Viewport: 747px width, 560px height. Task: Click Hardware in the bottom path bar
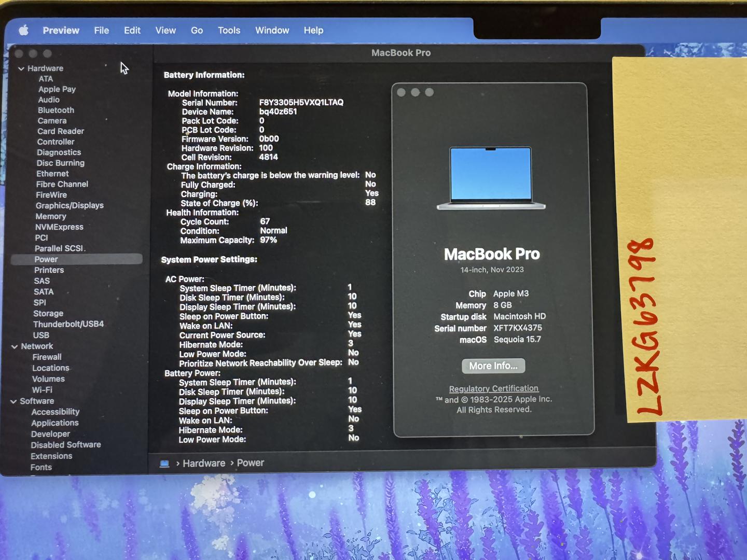203,464
